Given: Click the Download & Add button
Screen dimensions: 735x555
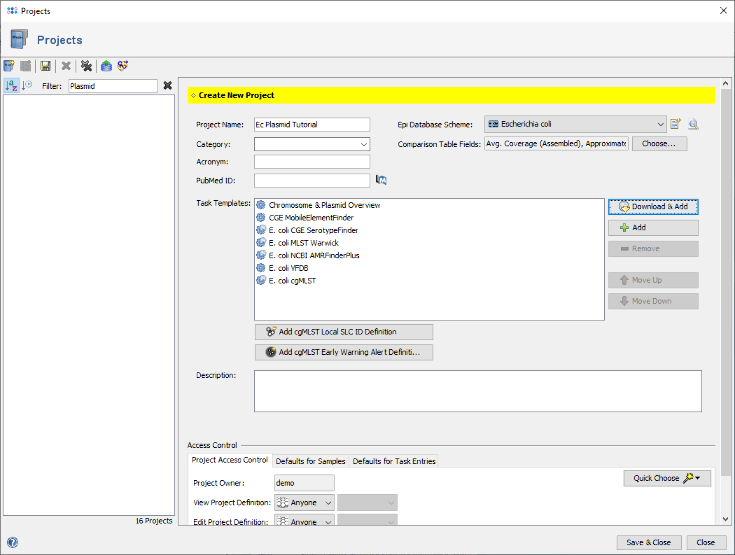Looking at the screenshot, I should (x=653, y=207).
